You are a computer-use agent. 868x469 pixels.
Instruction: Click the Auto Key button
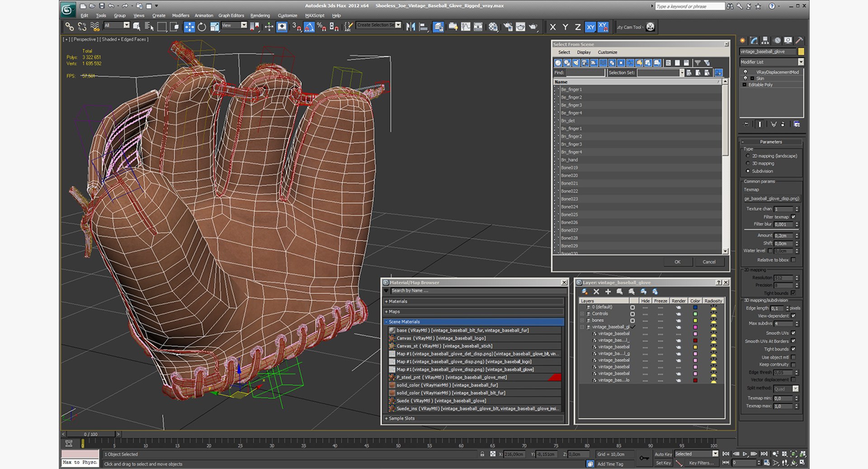[663, 454]
